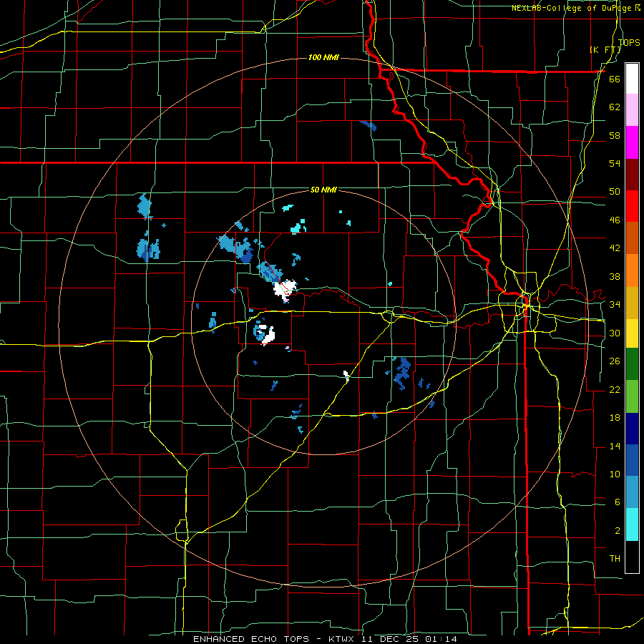The width and height of the screenshot is (644, 644).
Task: Click the '6' legend value
Action: [618, 502]
